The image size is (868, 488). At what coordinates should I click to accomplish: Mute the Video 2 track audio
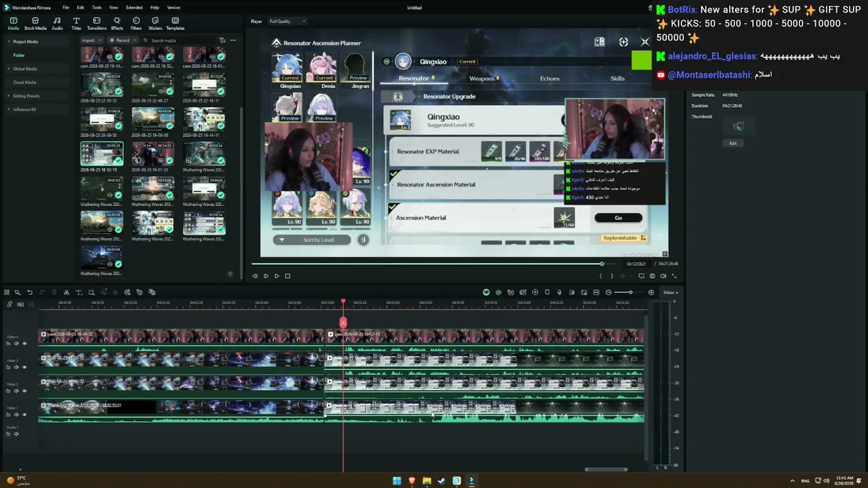(16, 391)
